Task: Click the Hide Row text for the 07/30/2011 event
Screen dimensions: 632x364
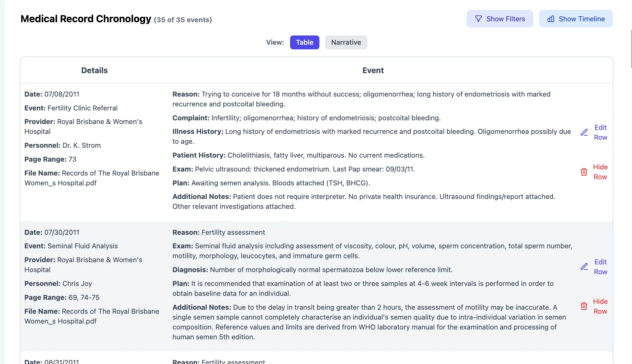Action: pyautogui.click(x=600, y=306)
